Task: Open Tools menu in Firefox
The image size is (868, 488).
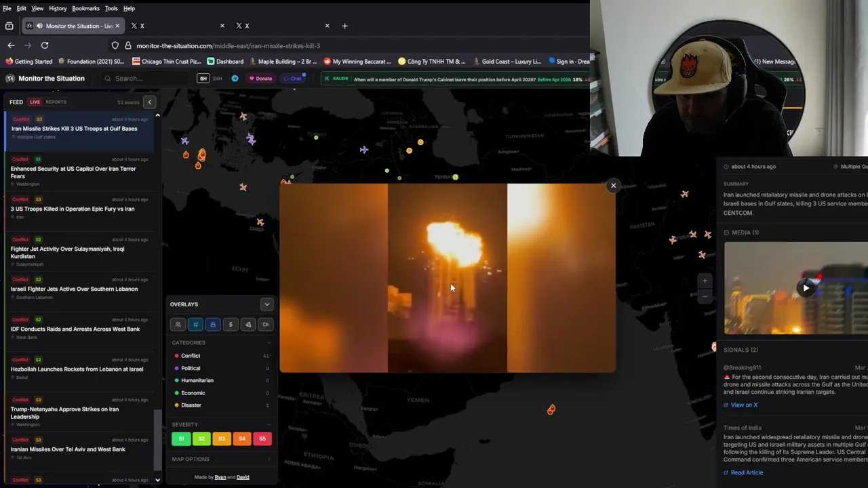Action: (x=111, y=8)
